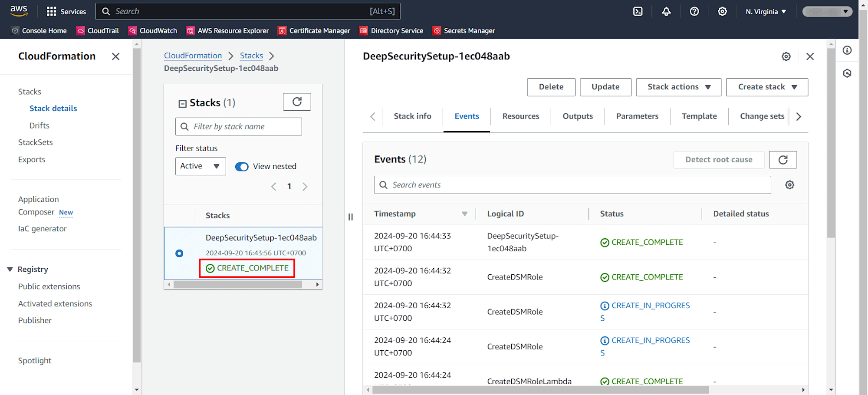868x395 pixels.
Task: Close the DeepSecuritySetup detail panel
Action: pos(810,56)
